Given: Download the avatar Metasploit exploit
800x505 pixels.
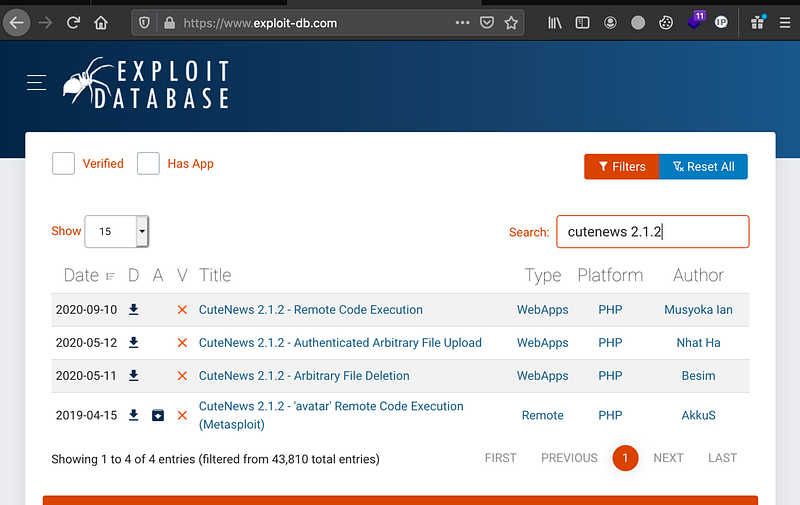Looking at the screenshot, I should [x=134, y=415].
